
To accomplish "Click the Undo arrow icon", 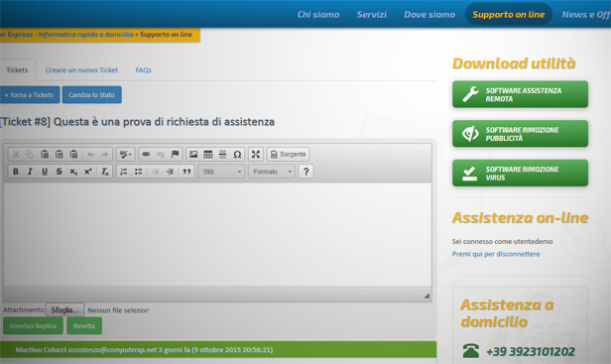I will (x=90, y=155).
